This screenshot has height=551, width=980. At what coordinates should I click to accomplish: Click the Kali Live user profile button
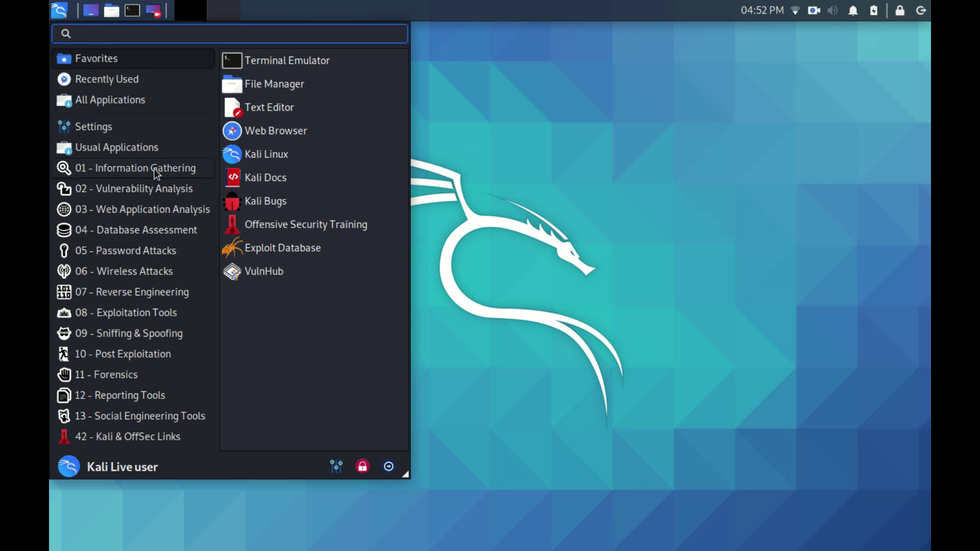point(122,466)
